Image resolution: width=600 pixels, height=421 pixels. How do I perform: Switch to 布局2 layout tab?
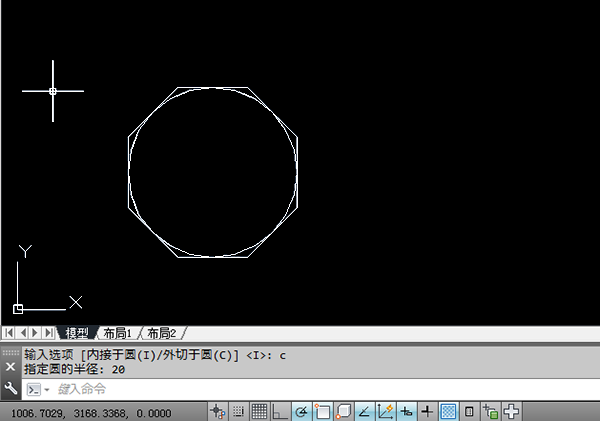pos(162,333)
